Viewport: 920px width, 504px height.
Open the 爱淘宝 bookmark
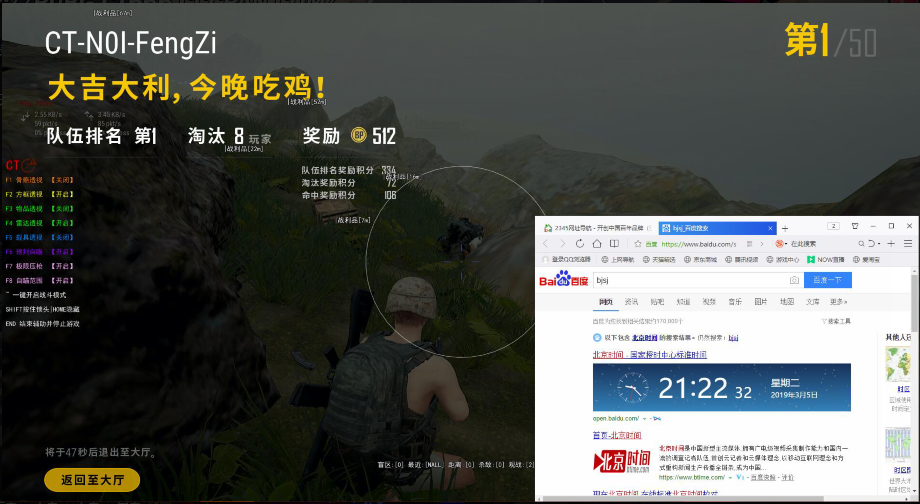(867, 259)
